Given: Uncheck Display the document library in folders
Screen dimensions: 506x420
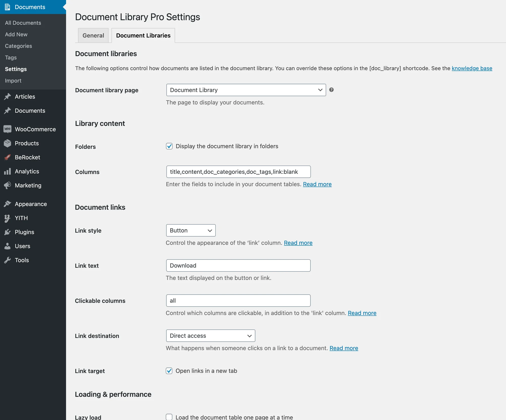Looking at the screenshot, I should pyautogui.click(x=169, y=146).
